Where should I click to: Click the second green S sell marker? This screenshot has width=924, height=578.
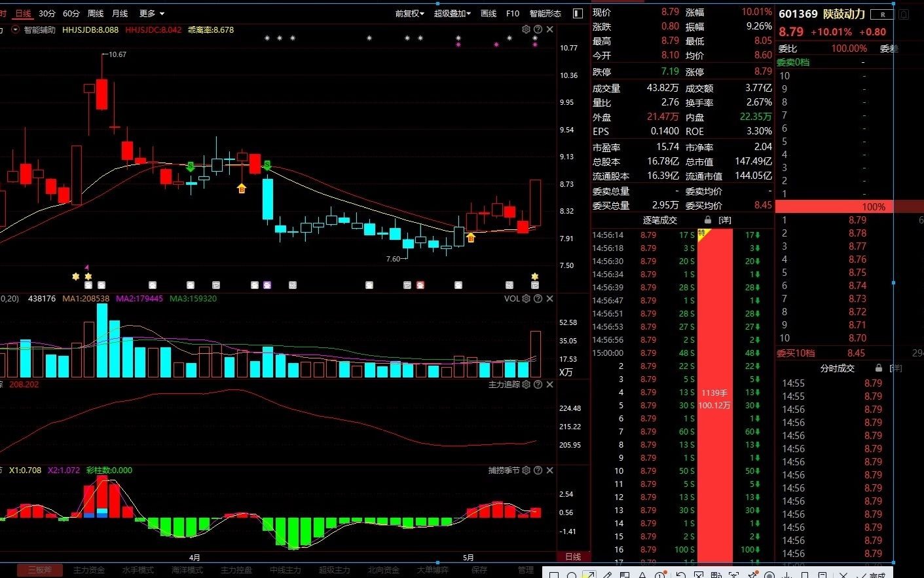(267, 166)
